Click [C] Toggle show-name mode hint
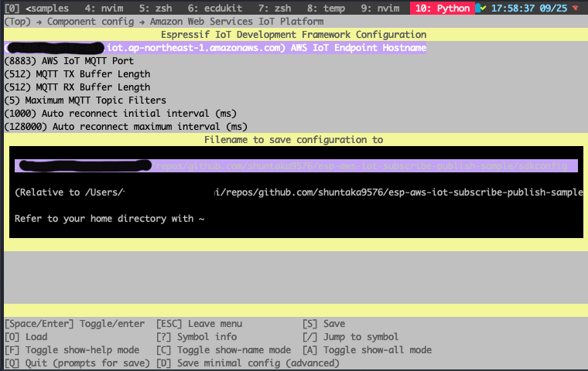The width and height of the screenshot is (588, 371). point(224,349)
